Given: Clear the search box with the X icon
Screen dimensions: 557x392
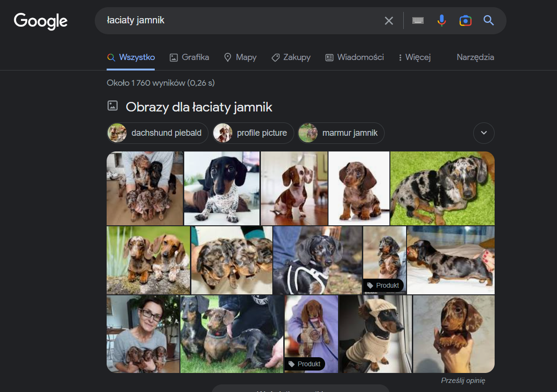Looking at the screenshot, I should tap(389, 20).
